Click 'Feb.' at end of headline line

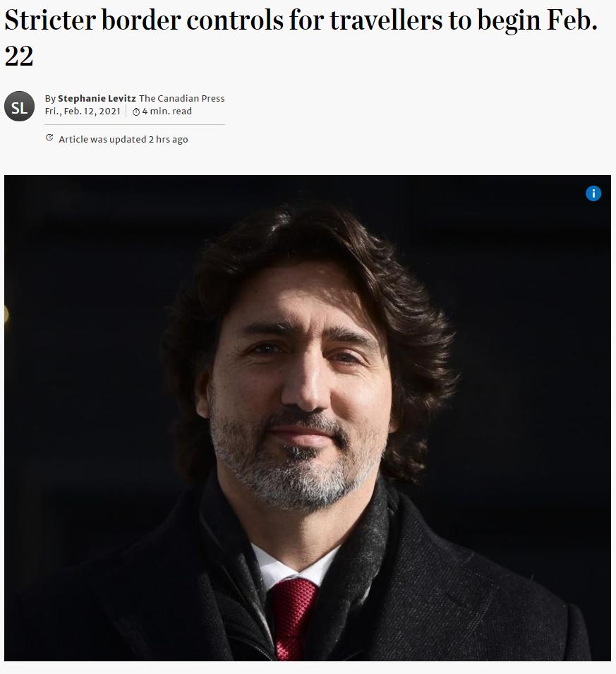pos(572,20)
